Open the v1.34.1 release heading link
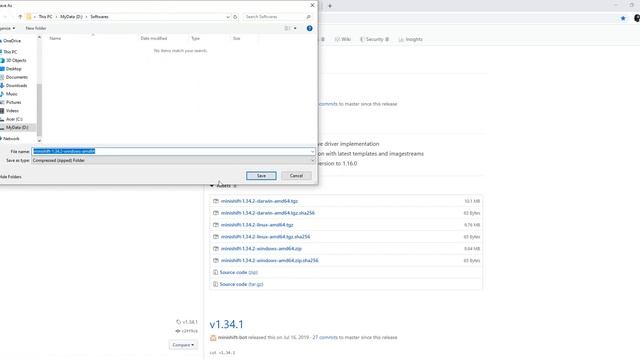This screenshot has width=640, height=360. (227, 324)
